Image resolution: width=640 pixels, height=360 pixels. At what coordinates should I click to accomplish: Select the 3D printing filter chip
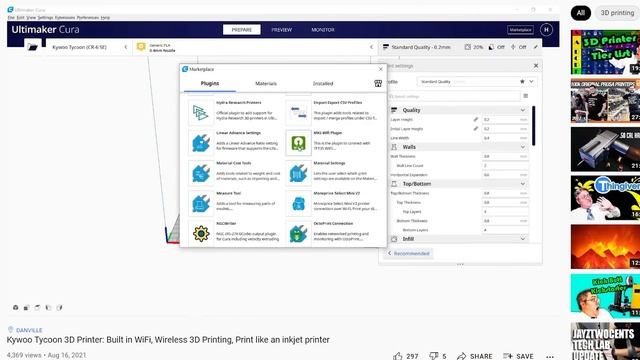point(617,13)
